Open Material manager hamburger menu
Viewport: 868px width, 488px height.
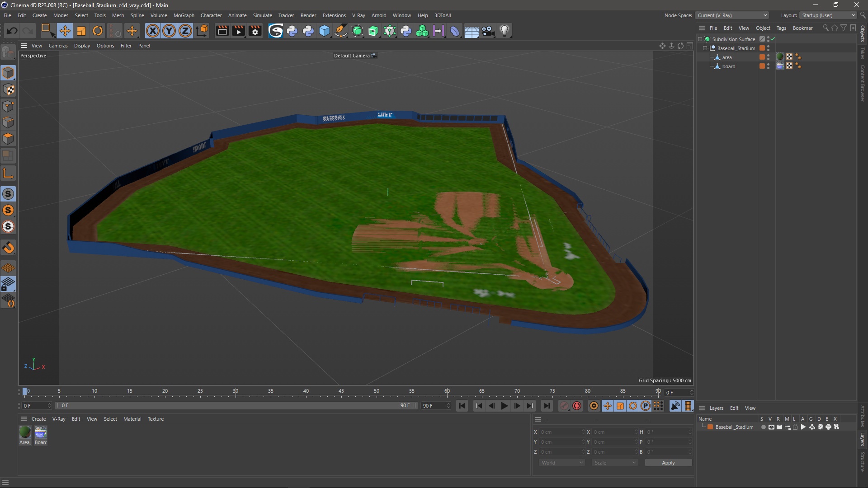(24, 419)
